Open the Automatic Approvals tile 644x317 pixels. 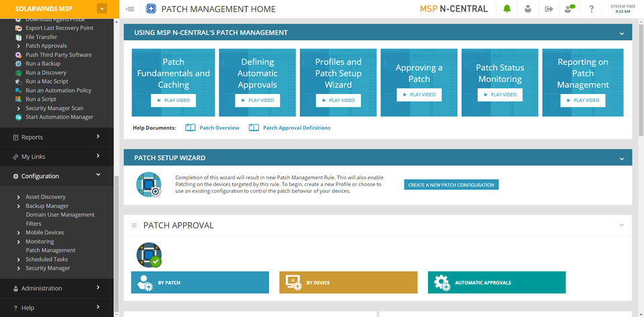497,283
